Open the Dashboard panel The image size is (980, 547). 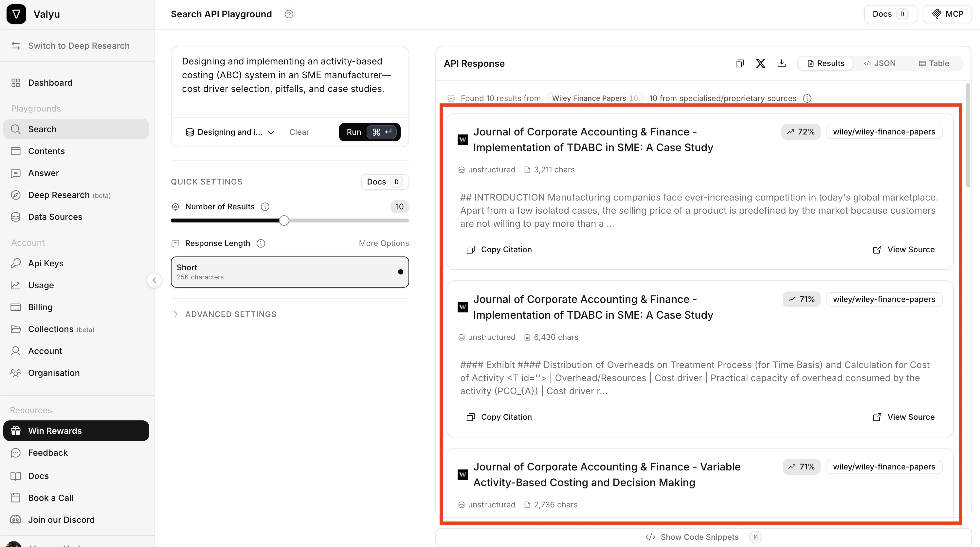(50, 82)
